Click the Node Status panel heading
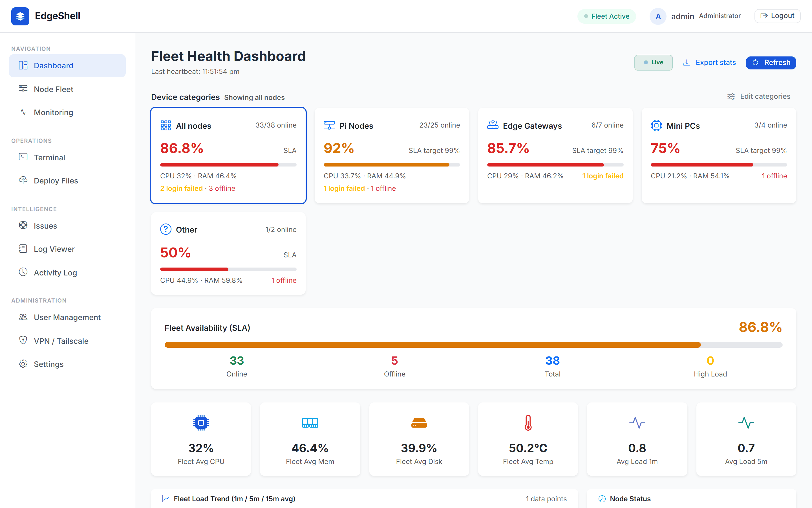 tap(630, 499)
